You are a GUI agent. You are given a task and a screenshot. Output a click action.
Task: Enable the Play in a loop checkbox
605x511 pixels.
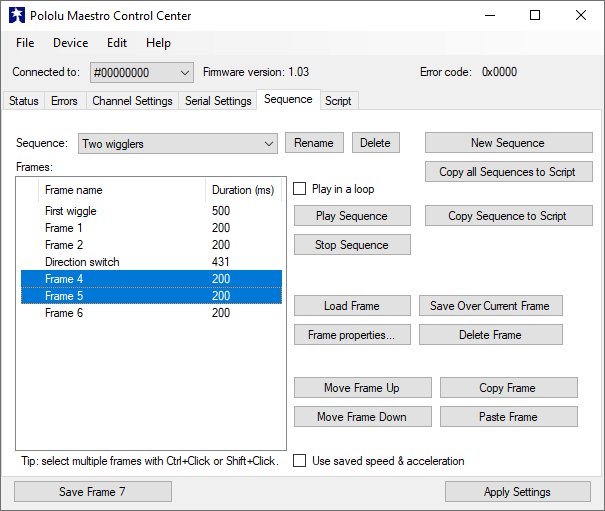pyautogui.click(x=300, y=189)
